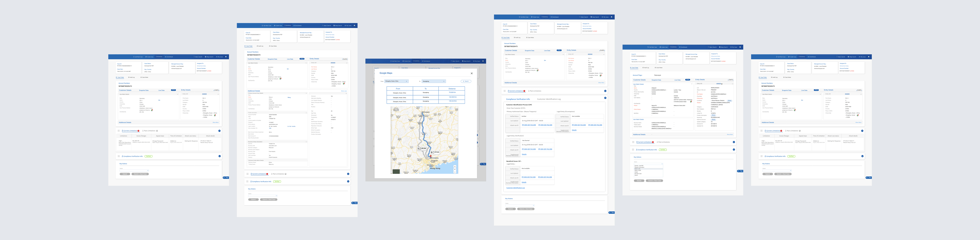Select Re-open Case in the action list

tap(638, 174)
